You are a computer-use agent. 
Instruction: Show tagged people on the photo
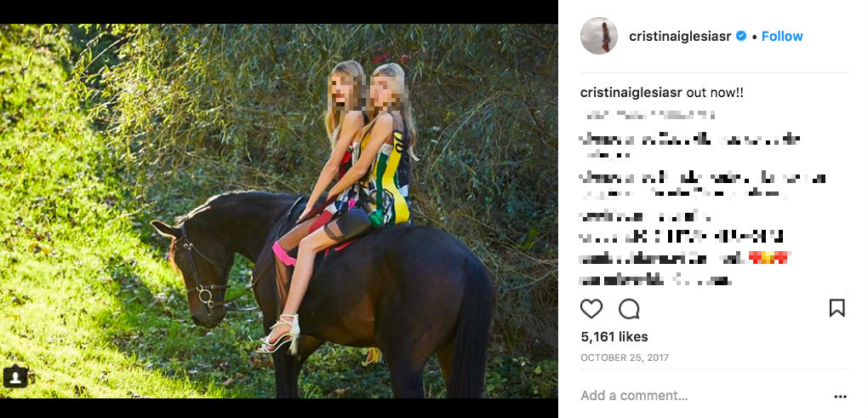click(16, 376)
